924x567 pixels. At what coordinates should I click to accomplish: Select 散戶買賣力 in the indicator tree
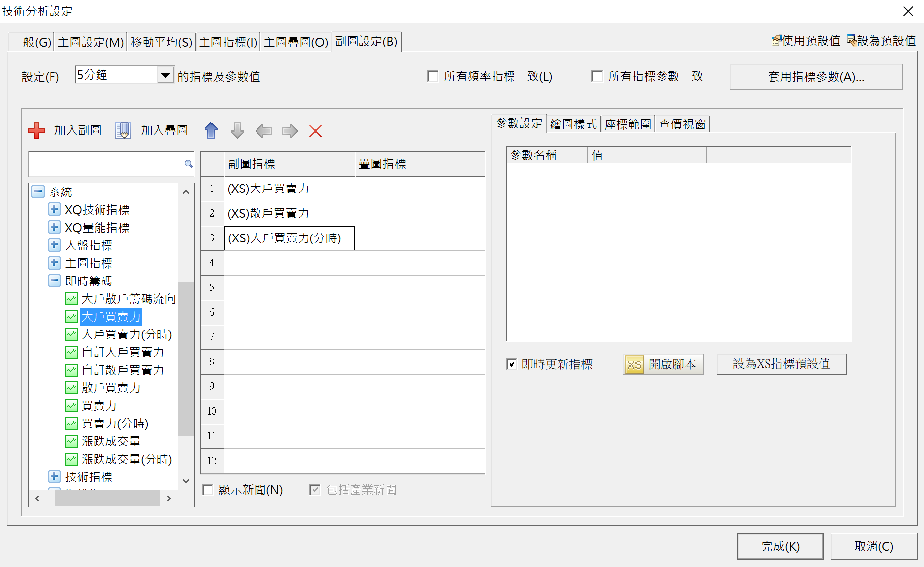(x=111, y=388)
